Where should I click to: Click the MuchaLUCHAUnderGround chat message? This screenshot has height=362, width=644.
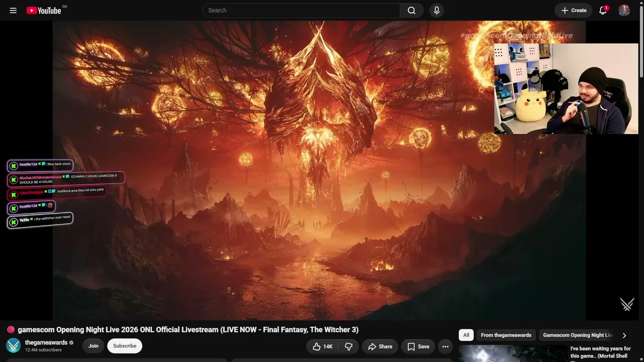pos(66,178)
